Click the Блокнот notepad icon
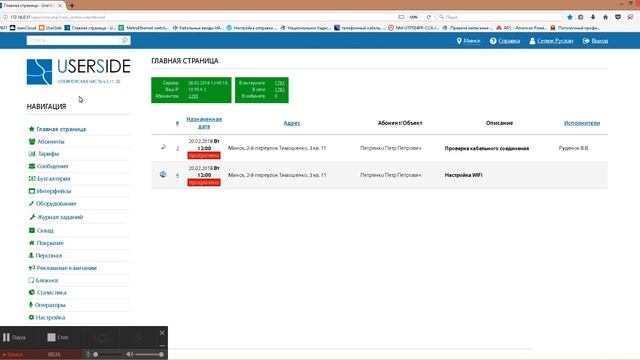Viewport: 640px width, 360px height. coord(31,280)
